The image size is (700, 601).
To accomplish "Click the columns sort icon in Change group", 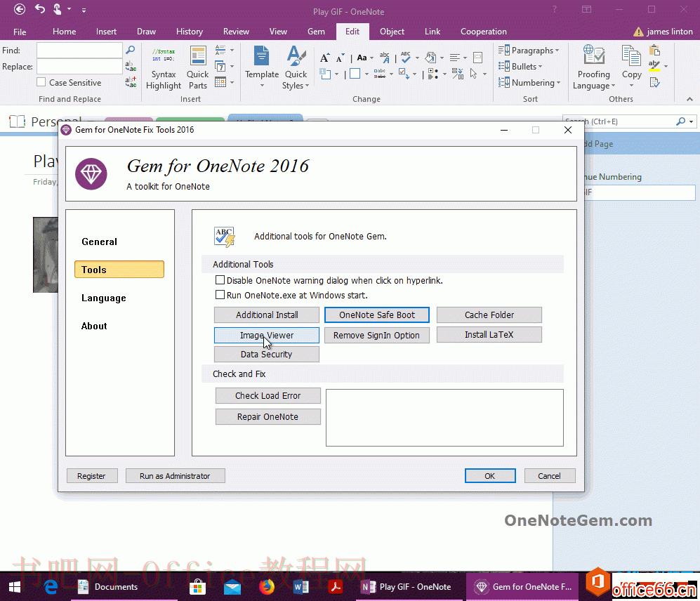I will (458, 73).
